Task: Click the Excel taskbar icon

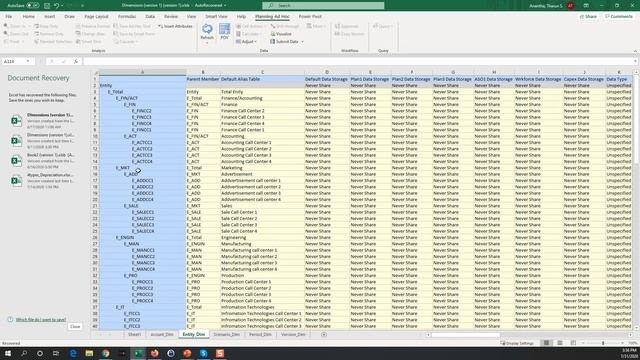Action: (x=138, y=353)
